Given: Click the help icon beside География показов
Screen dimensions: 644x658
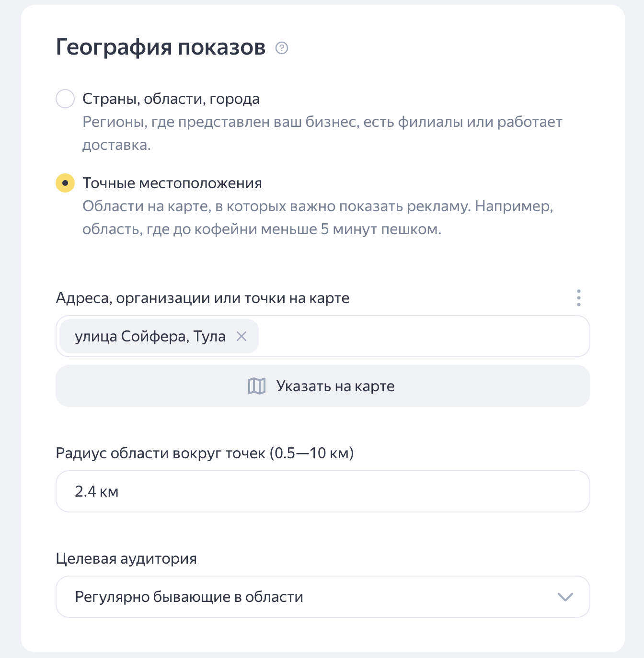Looking at the screenshot, I should 282,48.
